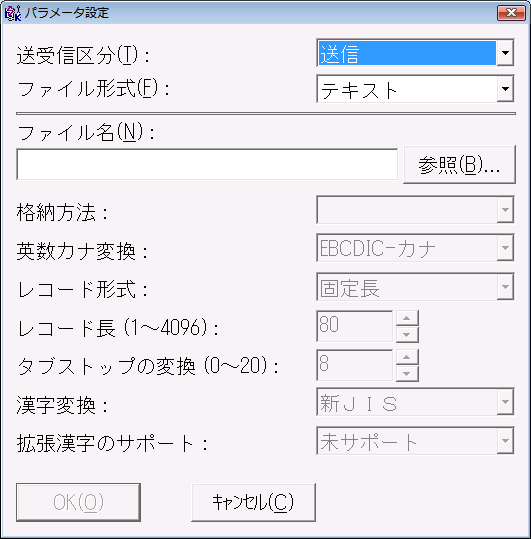Expand the 漢字変換 新JIS dropdown
The height and width of the screenshot is (539, 531).
tap(505, 402)
